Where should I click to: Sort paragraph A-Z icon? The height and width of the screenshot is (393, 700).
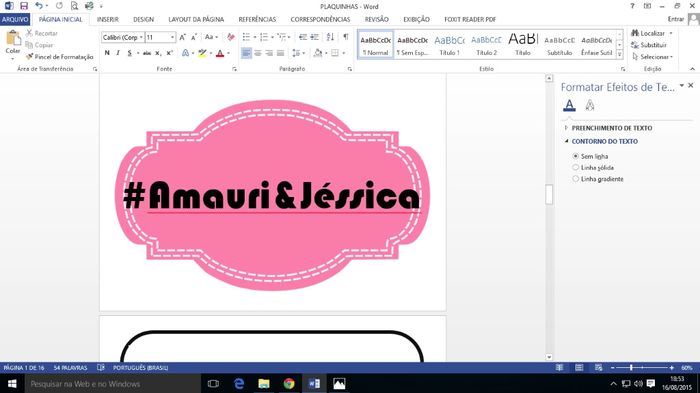pos(330,37)
